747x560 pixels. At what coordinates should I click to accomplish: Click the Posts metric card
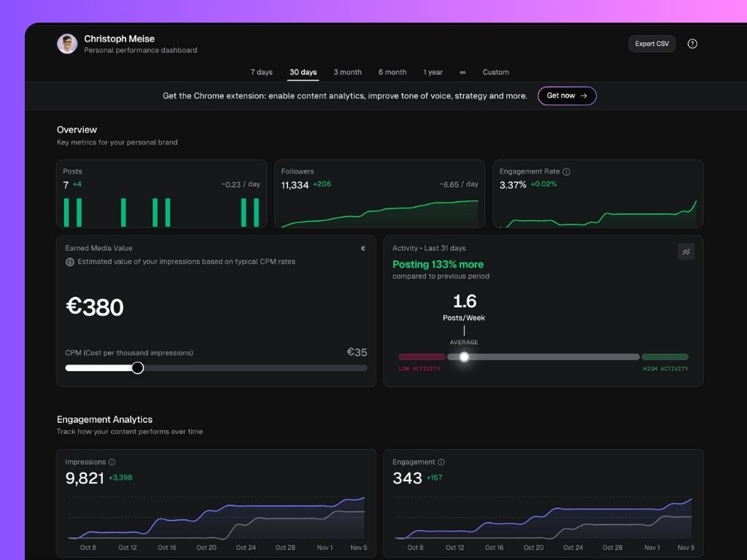pyautogui.click(x=161, y=193)
